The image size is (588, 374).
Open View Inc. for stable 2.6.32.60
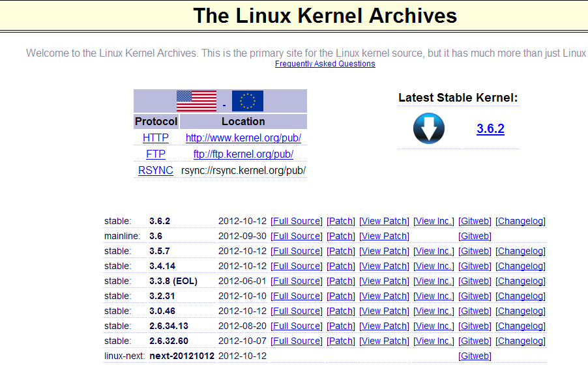coord(434,341)
